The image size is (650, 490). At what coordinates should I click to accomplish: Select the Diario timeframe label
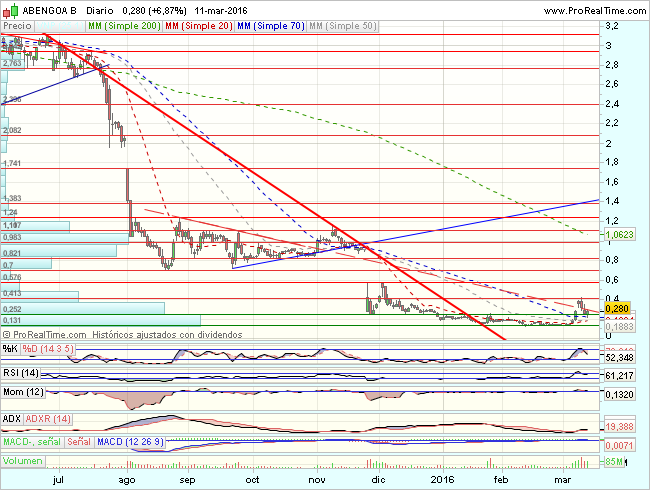99,11
